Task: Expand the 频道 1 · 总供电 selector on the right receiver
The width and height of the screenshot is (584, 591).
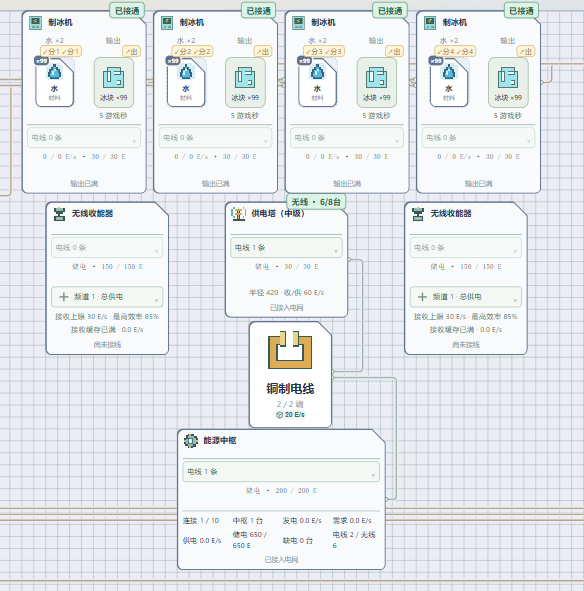Action: click(x=466, y=297)
